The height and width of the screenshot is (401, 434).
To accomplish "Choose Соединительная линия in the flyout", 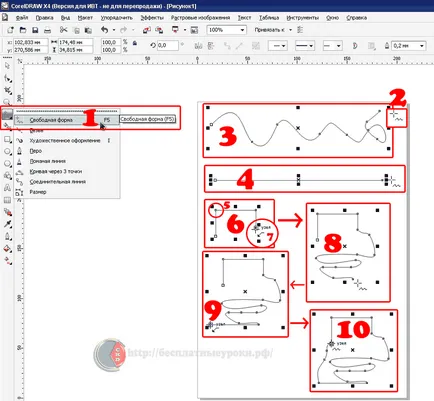I will click(66, 182).
